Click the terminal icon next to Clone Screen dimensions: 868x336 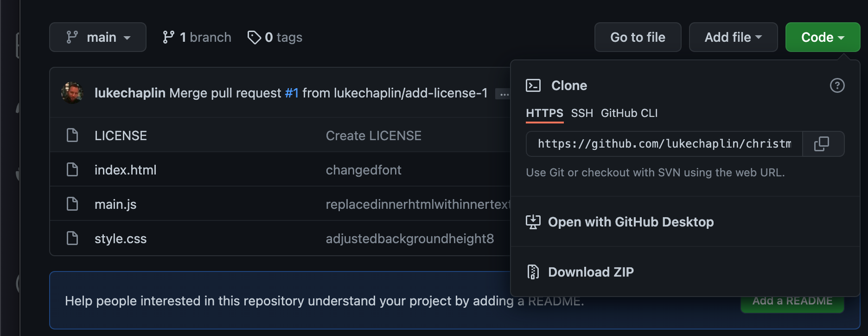tap(533, 85)
